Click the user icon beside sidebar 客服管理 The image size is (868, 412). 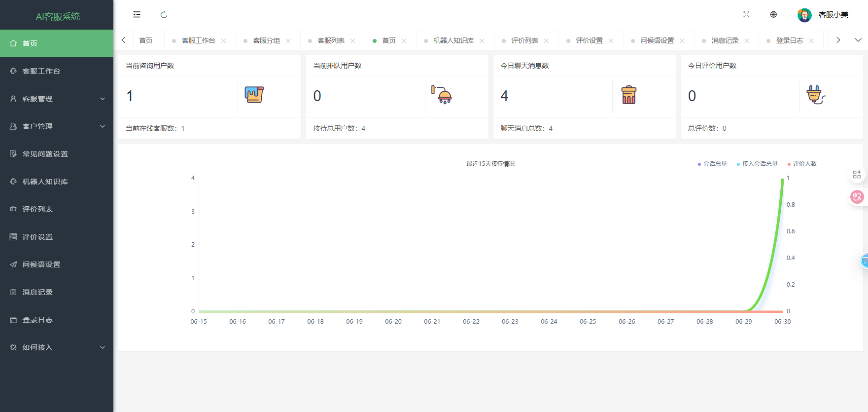click(13, 99)
